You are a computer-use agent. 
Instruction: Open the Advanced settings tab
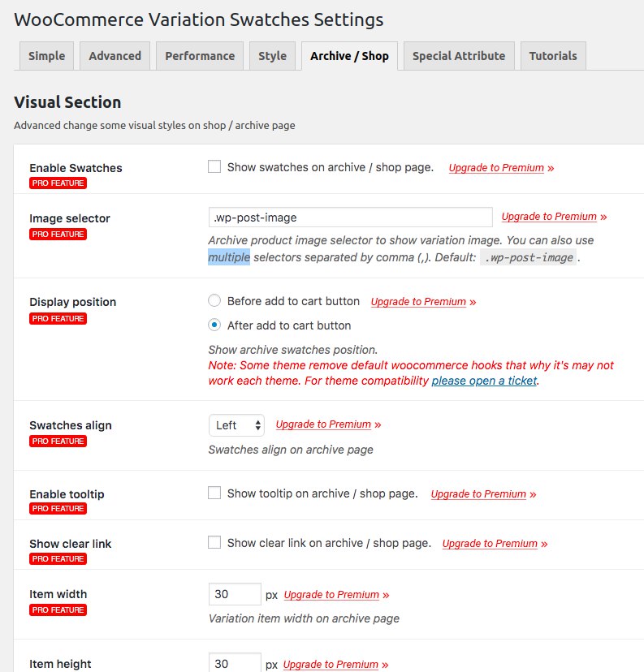[x=115, y=56]
